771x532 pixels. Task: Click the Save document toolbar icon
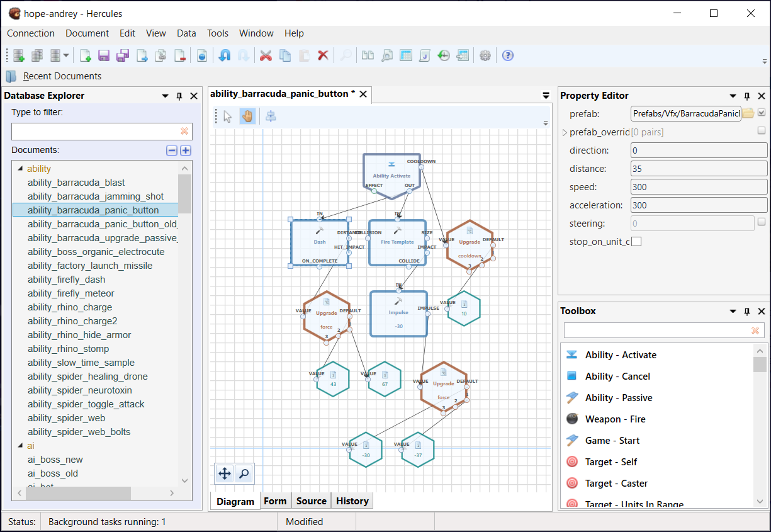click(104, 55)
